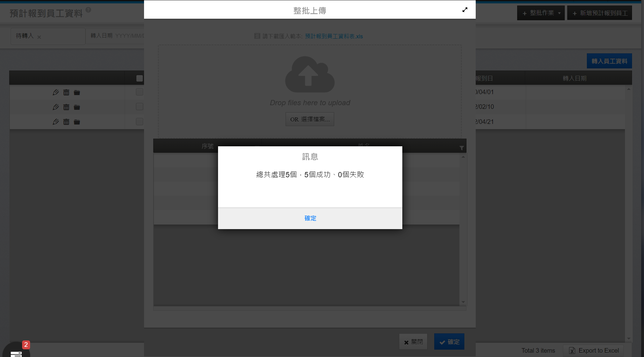Viewport: 644px width, 357px height.
Task: Open the 整批作業 dropdown menu
Action: pos(541,13)
